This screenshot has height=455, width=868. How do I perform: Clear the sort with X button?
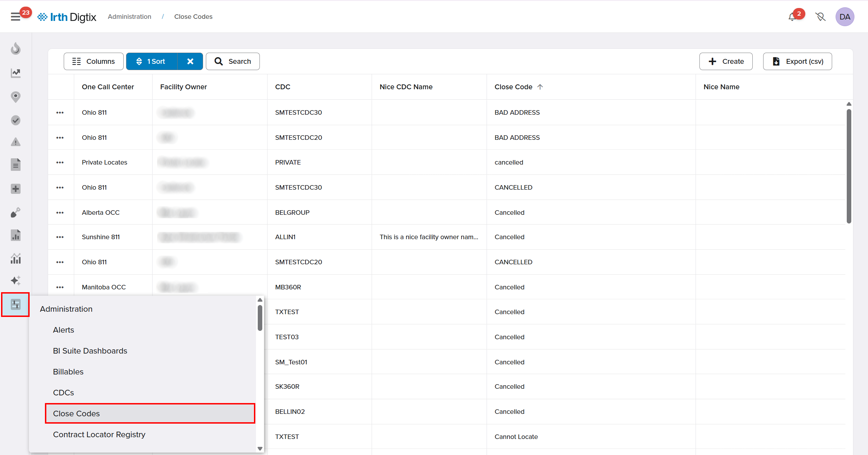click(x=190, y=61)
